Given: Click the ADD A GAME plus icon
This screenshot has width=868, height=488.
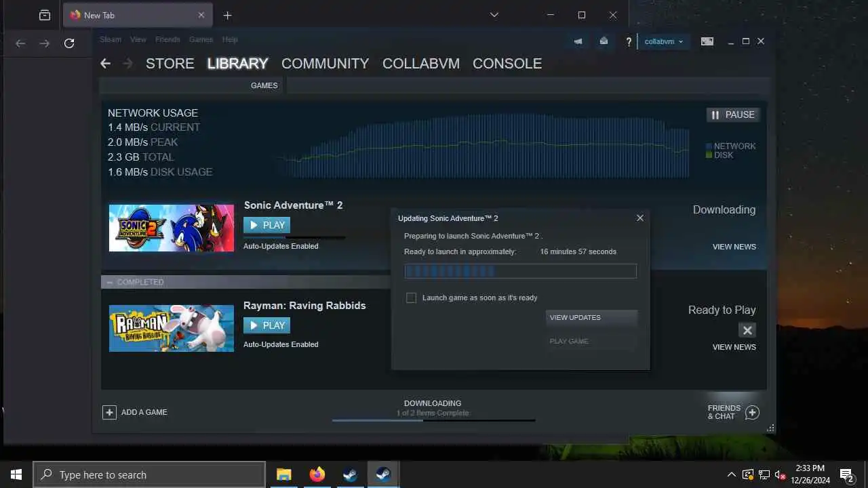Looking at the screenshot, I should tap(109, 412).
